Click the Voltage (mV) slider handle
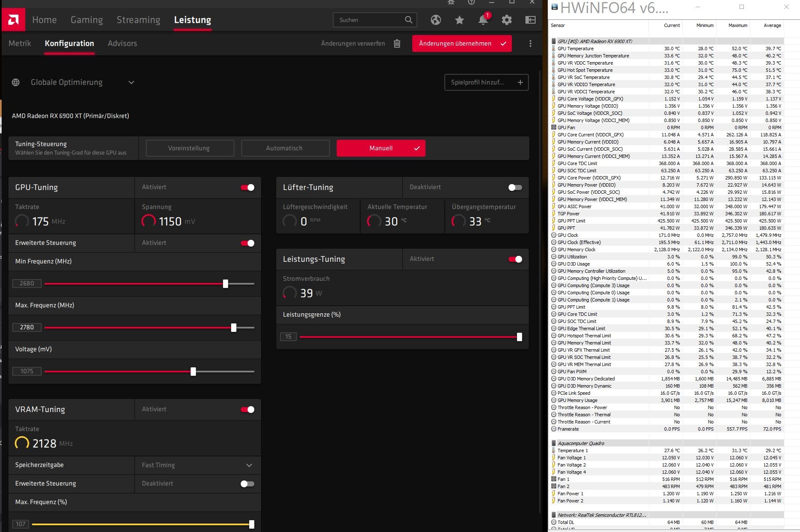800x532 pixels. click(193, 372)
